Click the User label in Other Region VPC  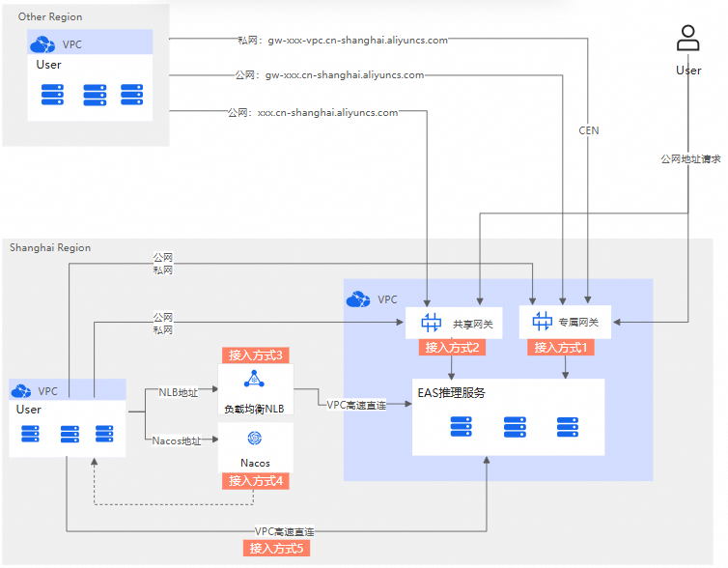[x=48, y=65]
